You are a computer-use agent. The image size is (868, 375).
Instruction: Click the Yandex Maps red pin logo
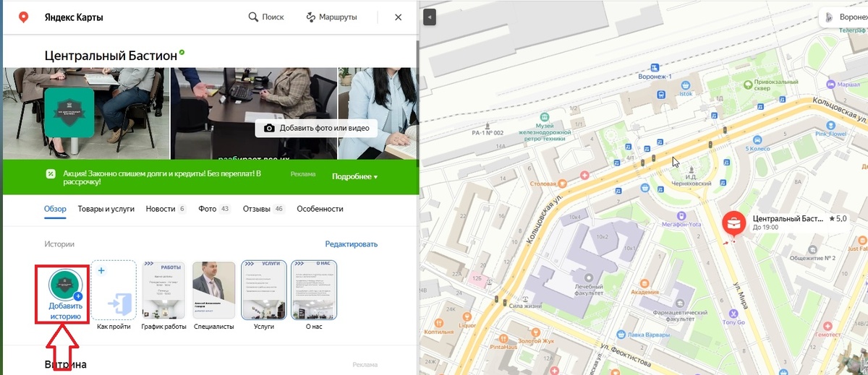pos(24,17)
